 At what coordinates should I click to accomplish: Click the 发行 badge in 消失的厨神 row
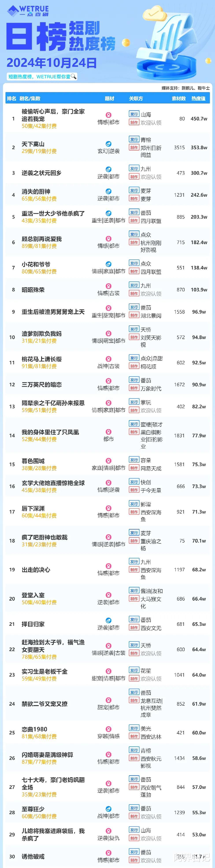134,190
